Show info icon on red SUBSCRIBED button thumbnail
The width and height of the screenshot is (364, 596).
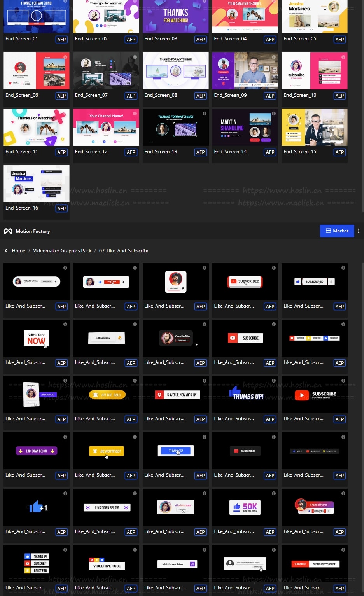[274, 267]
